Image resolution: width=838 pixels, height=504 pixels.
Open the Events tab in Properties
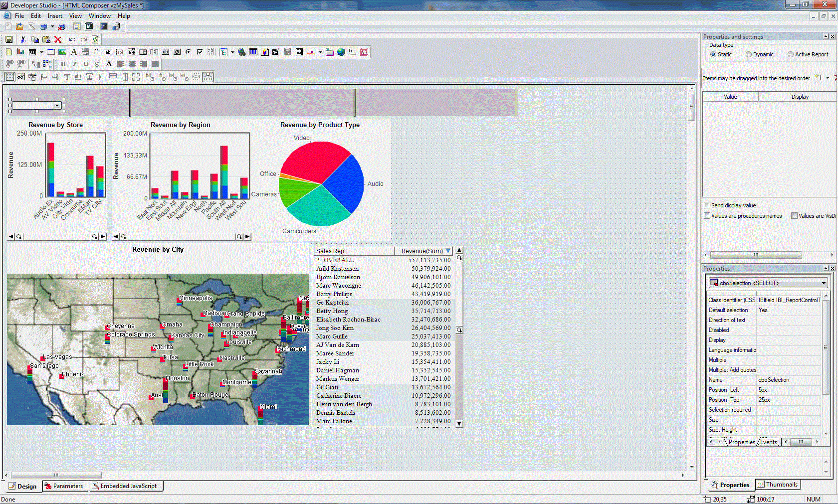(x=769, y=442)
